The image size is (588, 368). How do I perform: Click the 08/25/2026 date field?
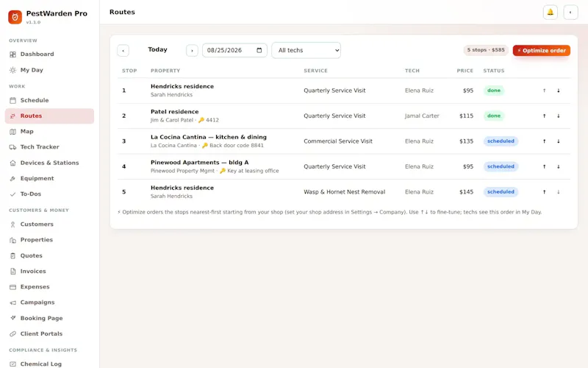pyautogui.click(x=234, y=50)
